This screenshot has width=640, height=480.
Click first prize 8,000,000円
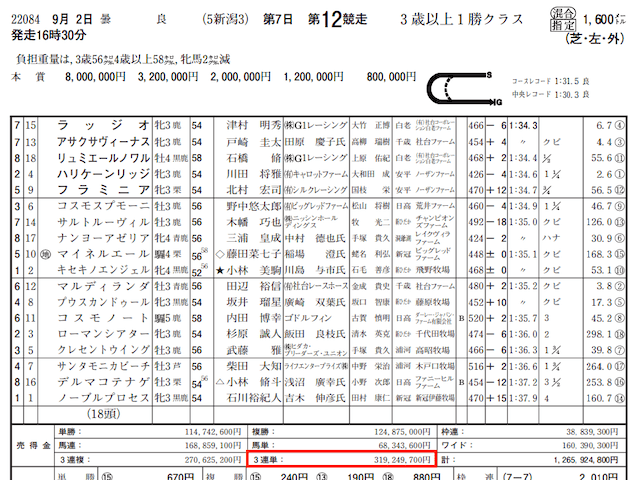click(96, 77)
